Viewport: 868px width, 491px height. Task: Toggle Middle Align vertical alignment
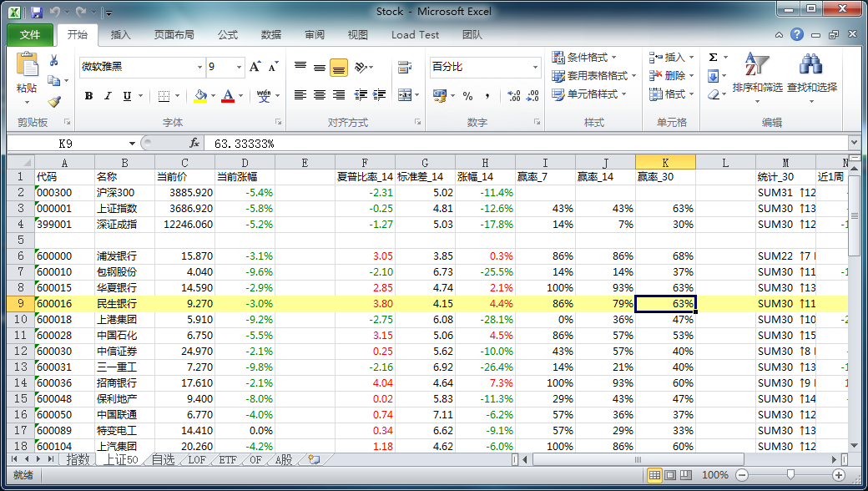click(320, 67)
